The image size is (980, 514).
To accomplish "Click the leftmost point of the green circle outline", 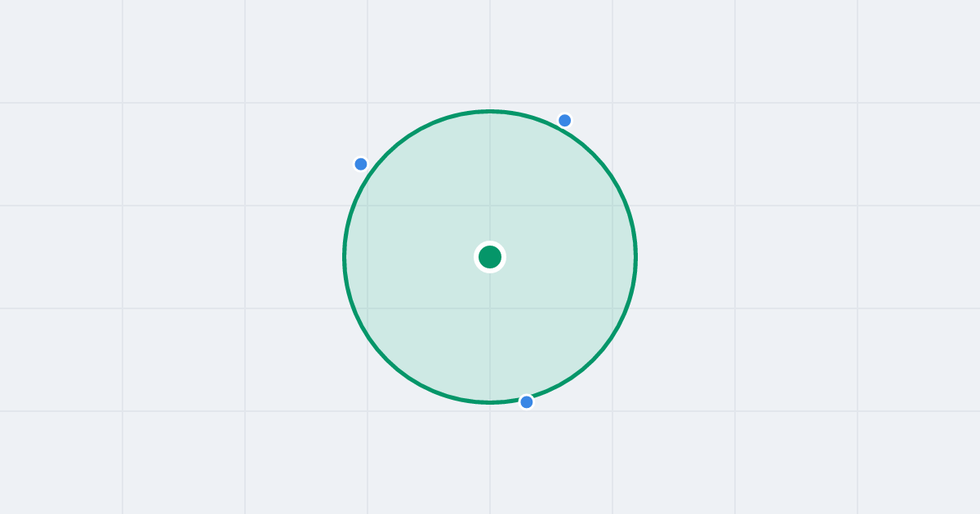I will pos(344,257).
